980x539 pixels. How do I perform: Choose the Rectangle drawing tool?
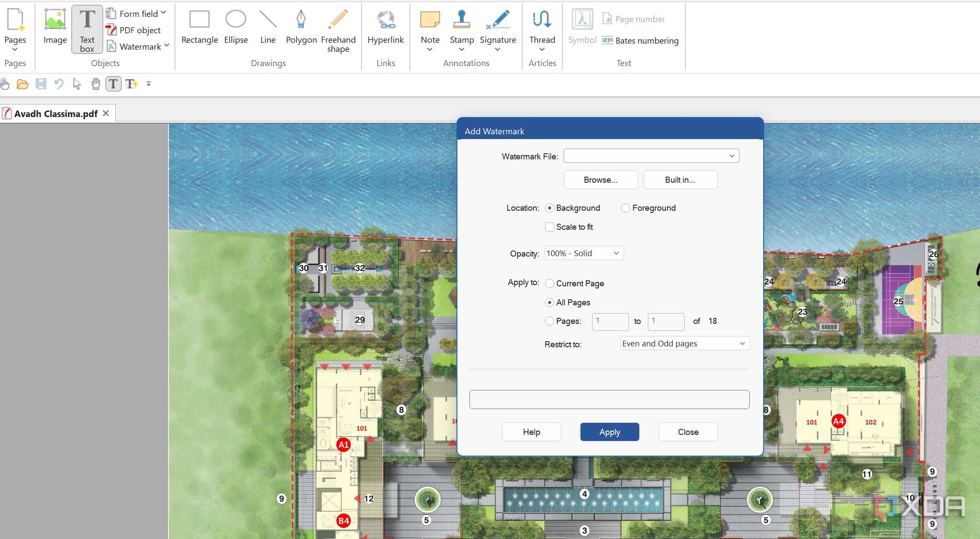pos(200,28)
